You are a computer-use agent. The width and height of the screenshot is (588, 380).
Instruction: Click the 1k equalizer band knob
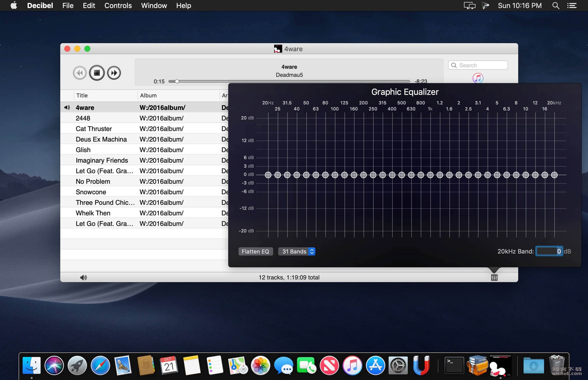coord(430,175)
